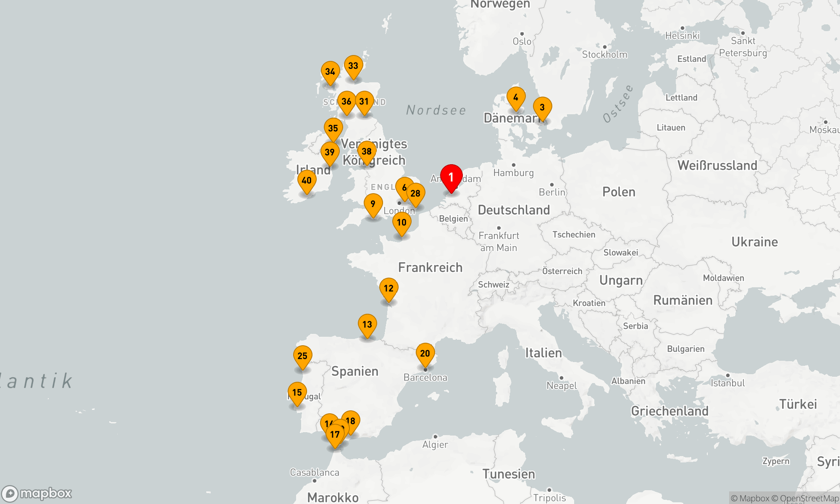Select pin 28 east of London
840x504 pixels.
tap(416, 194)
